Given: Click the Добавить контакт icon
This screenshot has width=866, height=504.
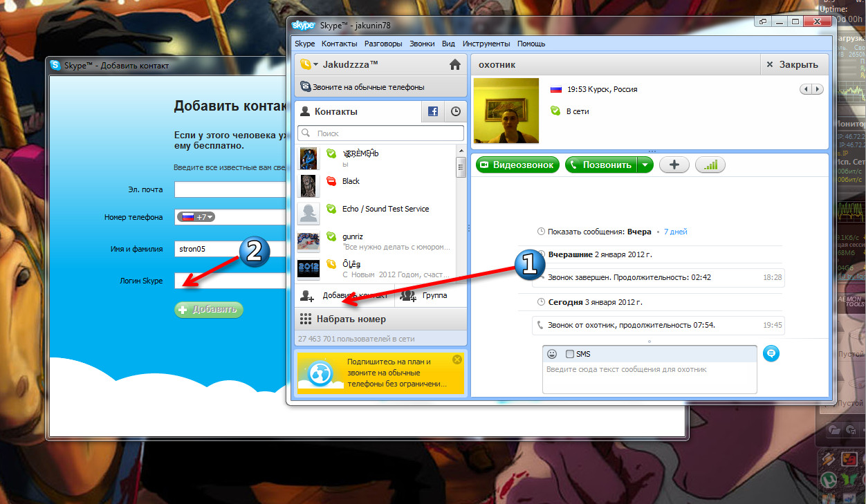Looking at the screenshot, I should [x=307, y=296].
